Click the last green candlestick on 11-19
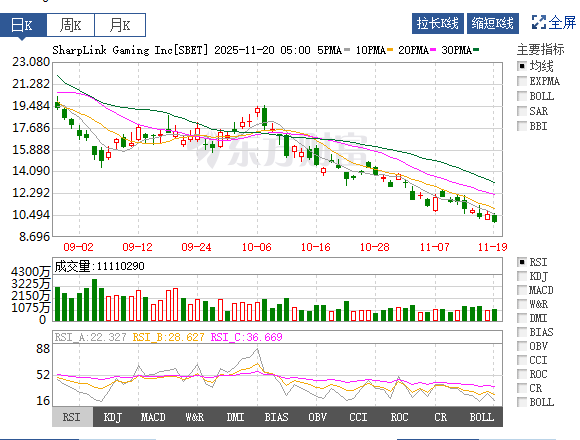580x440 pixels. coord(495,218)
